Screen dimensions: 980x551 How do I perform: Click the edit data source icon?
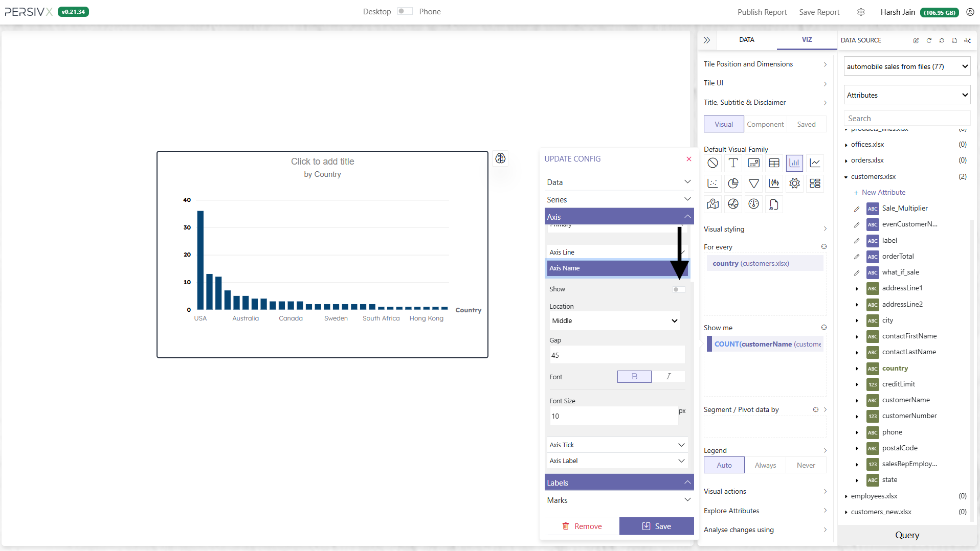pos(916,40)
